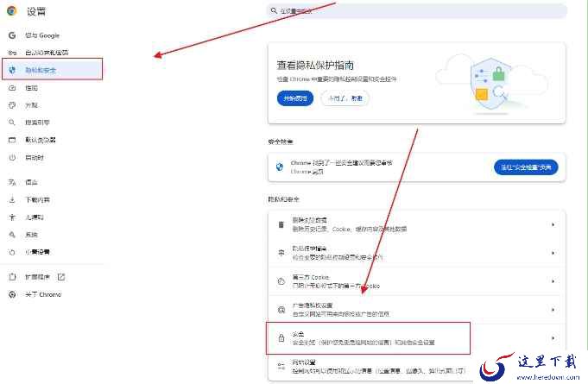Click the blue get-started button in privacy guide card
The width and height of the screenshot is (588, 384).
pos(295,98)
